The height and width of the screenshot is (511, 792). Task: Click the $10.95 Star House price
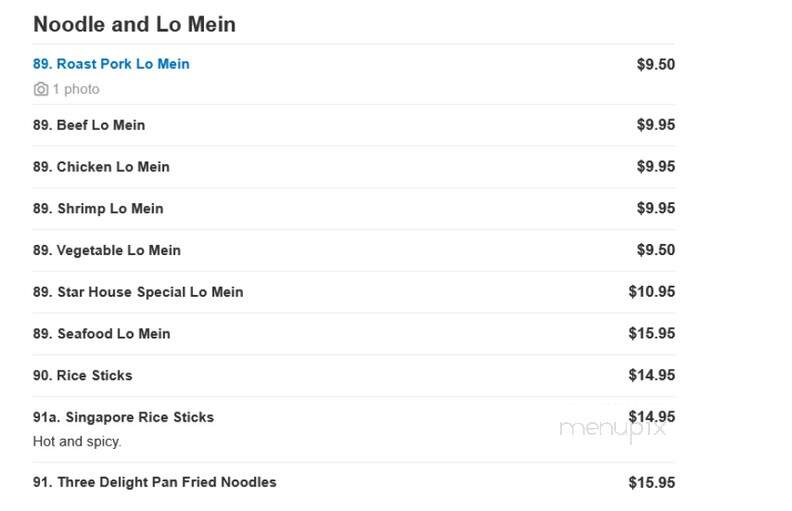tap(652, 292)
